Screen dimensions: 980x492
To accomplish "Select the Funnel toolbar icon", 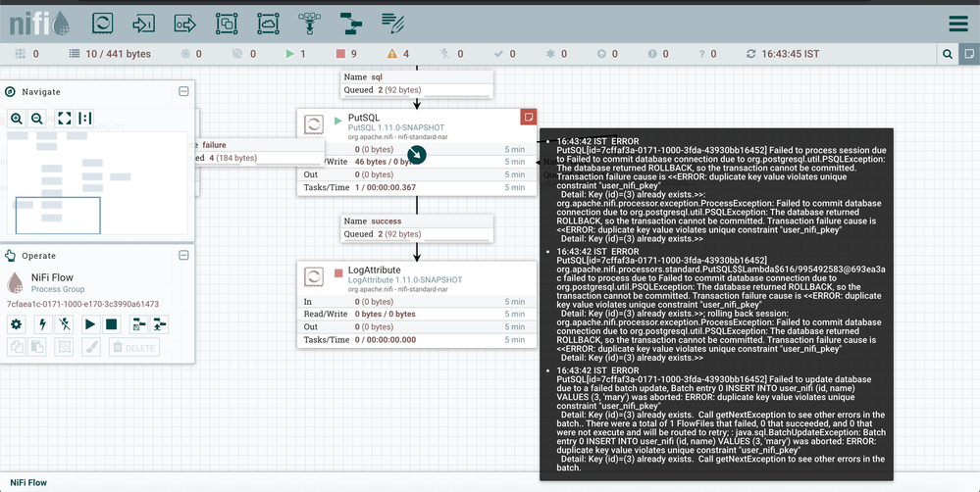I will 309,24.
